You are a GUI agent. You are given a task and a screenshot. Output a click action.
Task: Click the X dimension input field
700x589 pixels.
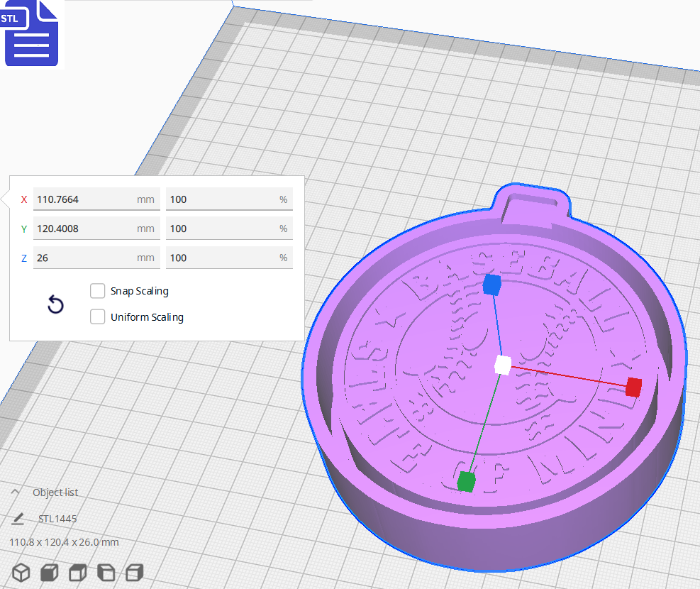[96, 199]
